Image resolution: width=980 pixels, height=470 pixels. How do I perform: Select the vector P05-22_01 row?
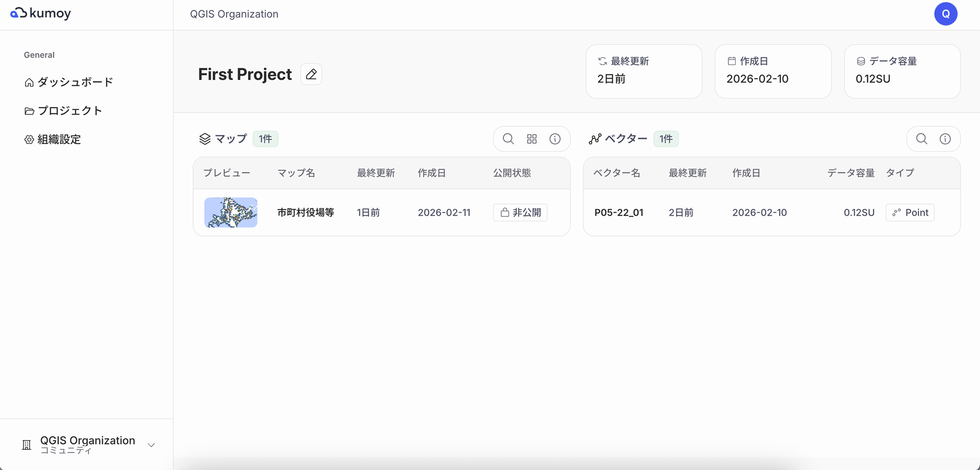pyautogui.click(x=619, y=213)
